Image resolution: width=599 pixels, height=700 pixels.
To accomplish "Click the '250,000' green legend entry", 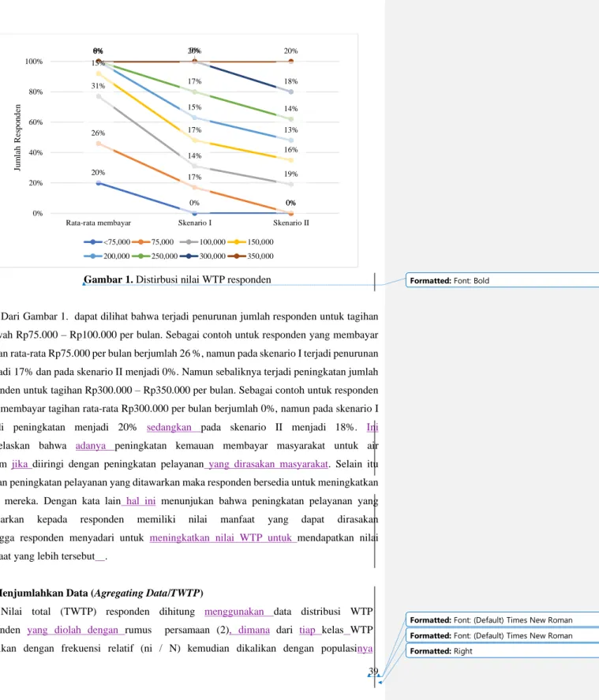I will tap(155, 256).
